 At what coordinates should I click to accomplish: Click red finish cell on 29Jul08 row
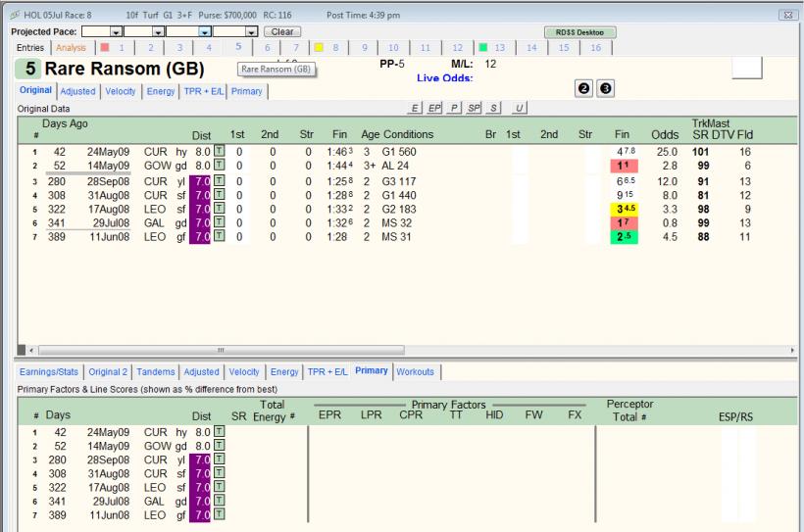pyautogui.click(x=624, y=223)
